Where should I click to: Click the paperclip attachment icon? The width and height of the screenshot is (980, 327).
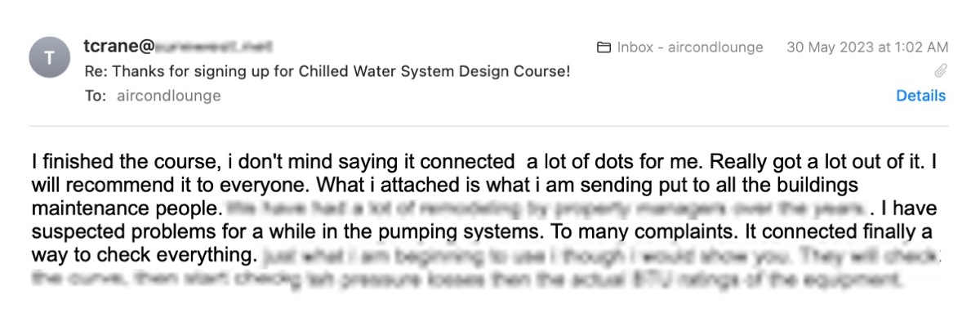(x=940, y=71)
